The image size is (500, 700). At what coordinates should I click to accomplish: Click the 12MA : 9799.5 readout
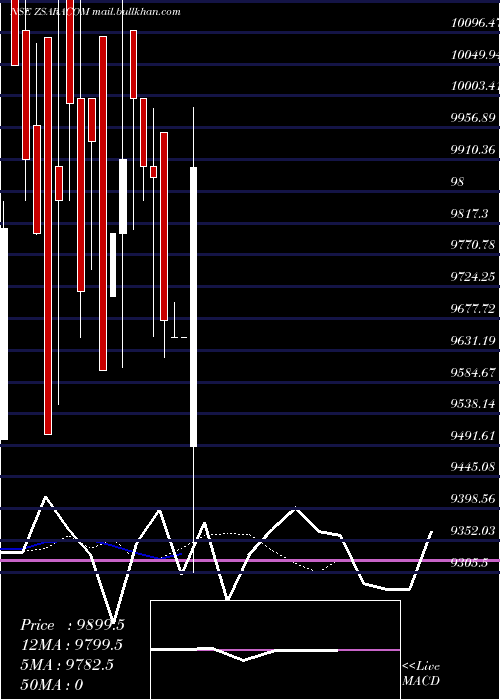pos(71,645)
